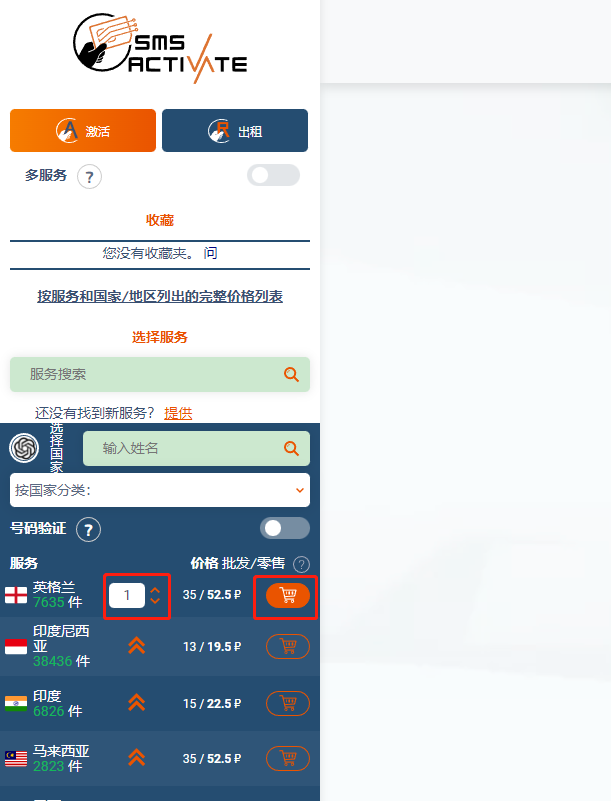
Task: Focus the 输入姓名 country search field
Action: click(196, 449)
